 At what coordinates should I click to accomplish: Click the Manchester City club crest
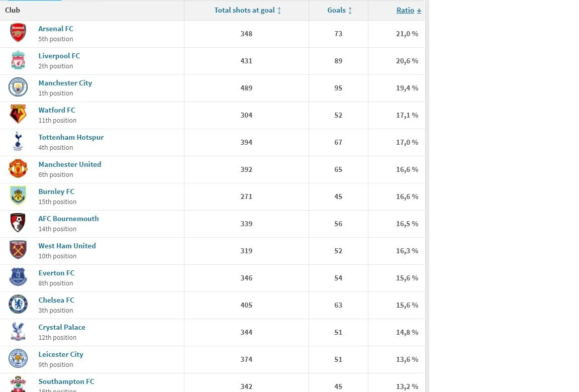(x=18, y=87)
